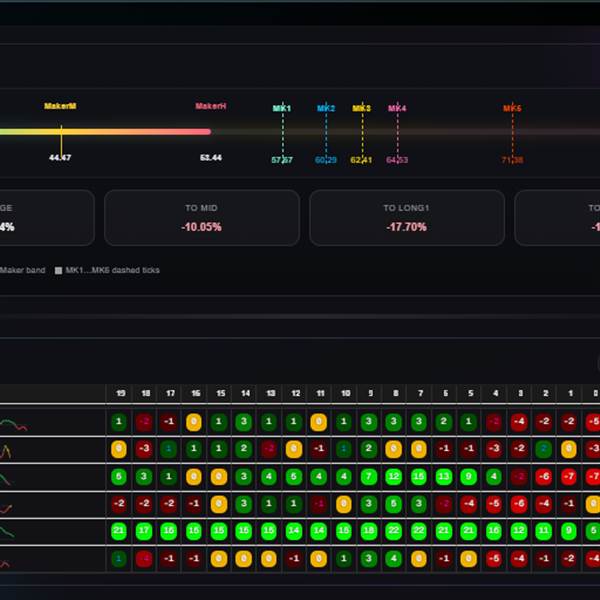
Task: Select the MK4 dashed tick label
Action: point(397,108)
